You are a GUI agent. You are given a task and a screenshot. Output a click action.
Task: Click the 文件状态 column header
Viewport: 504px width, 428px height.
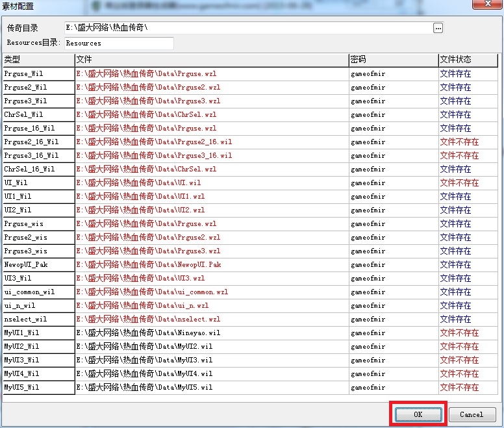point(468,60)
